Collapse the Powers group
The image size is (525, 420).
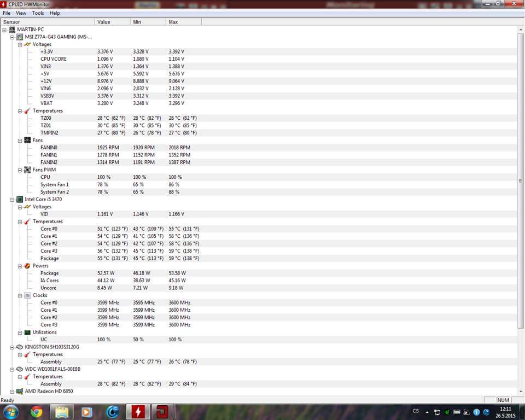pyautogui.click(x=20, y=266)
